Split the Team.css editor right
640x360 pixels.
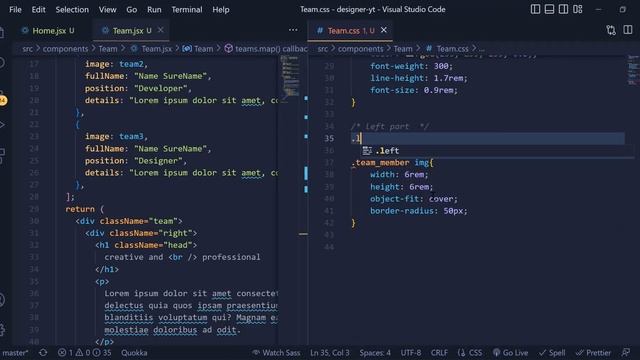628,30
